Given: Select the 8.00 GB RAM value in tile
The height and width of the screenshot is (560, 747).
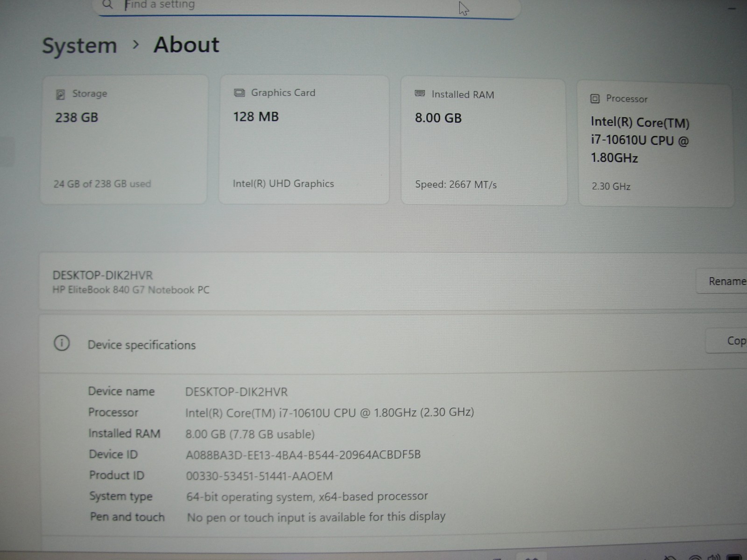Looking at the screenshot, I should tap(438, 118).
